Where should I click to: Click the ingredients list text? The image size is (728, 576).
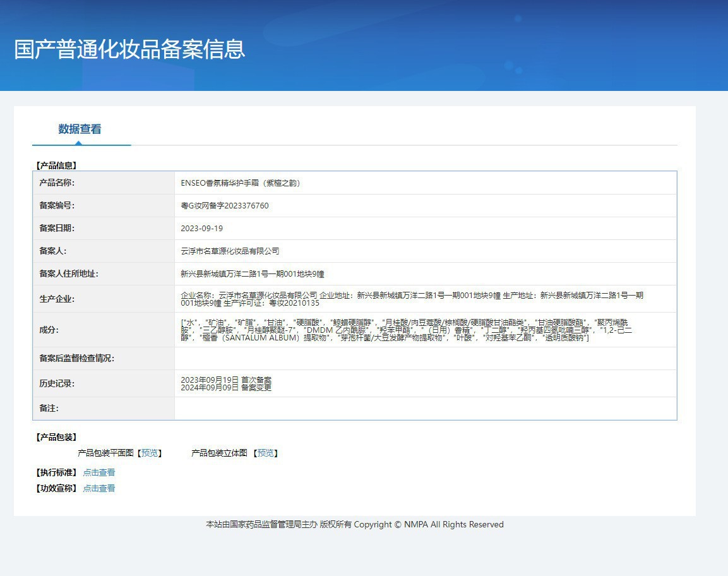(x=406, y=330)
